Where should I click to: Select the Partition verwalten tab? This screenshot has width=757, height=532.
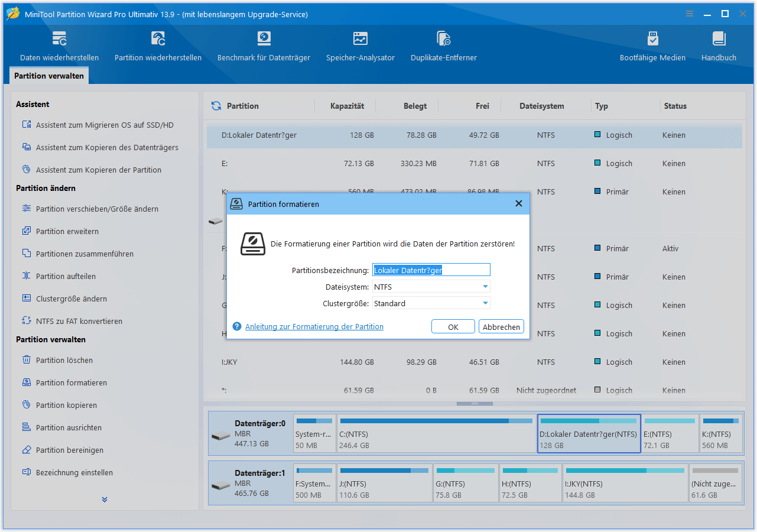tap(49, 76)
